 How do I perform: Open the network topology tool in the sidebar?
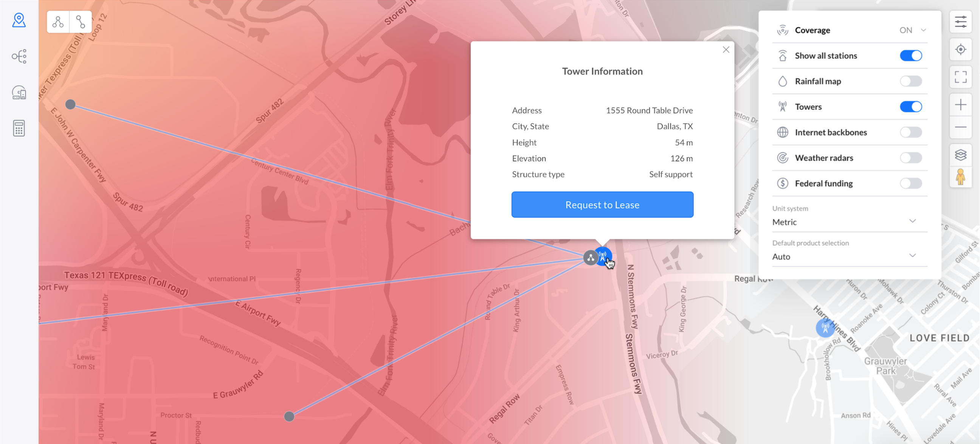point(19,56)
